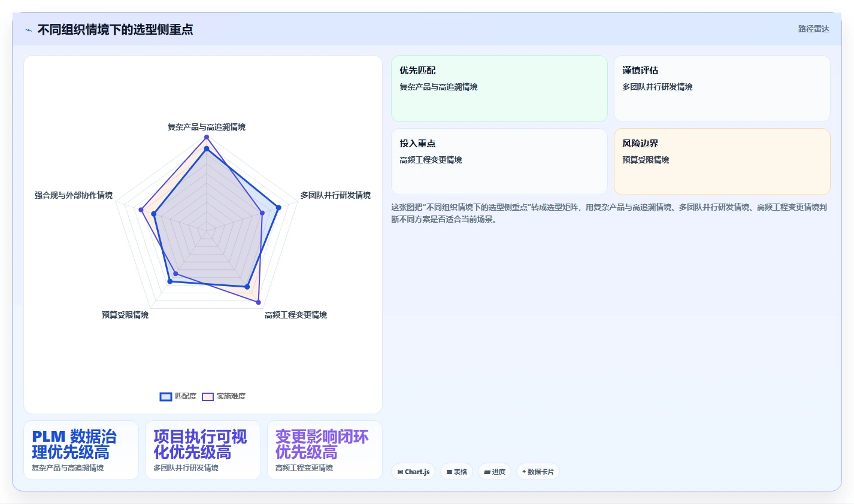Click the 数据卡片 chip
The height and width of the screenshot is (504, 854).
538,472
